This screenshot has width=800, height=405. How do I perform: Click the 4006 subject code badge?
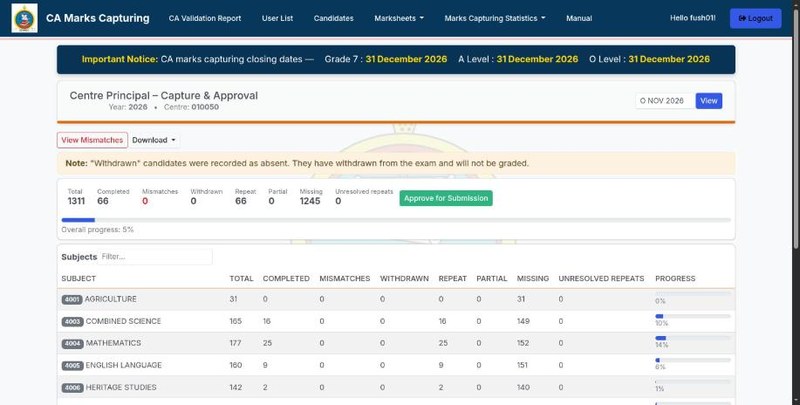pos(72,388)
